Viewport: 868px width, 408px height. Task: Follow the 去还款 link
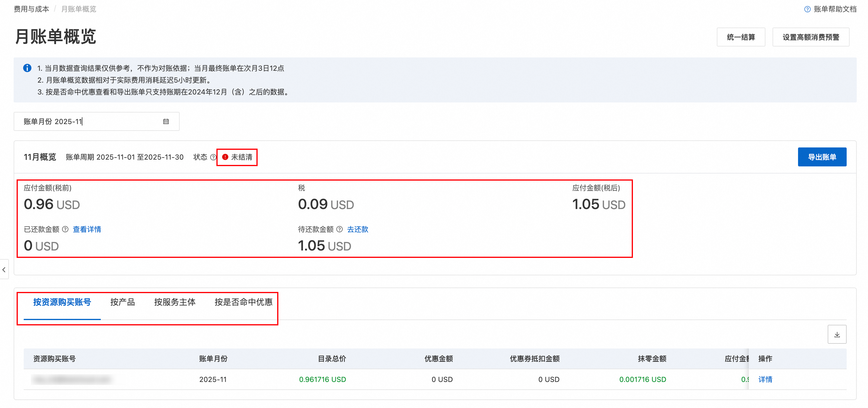click(x=358, y=229)
